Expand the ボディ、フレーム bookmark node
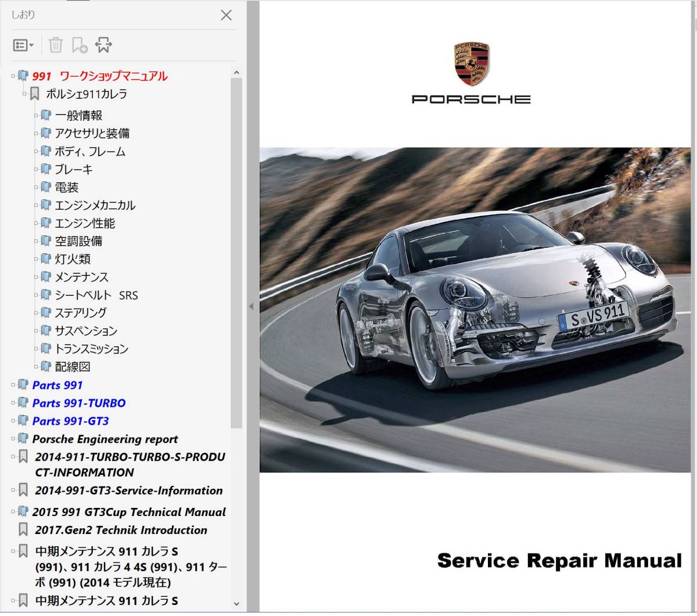Image resolution: width=697 pixels, height=616 pixels. click(36, 151)
